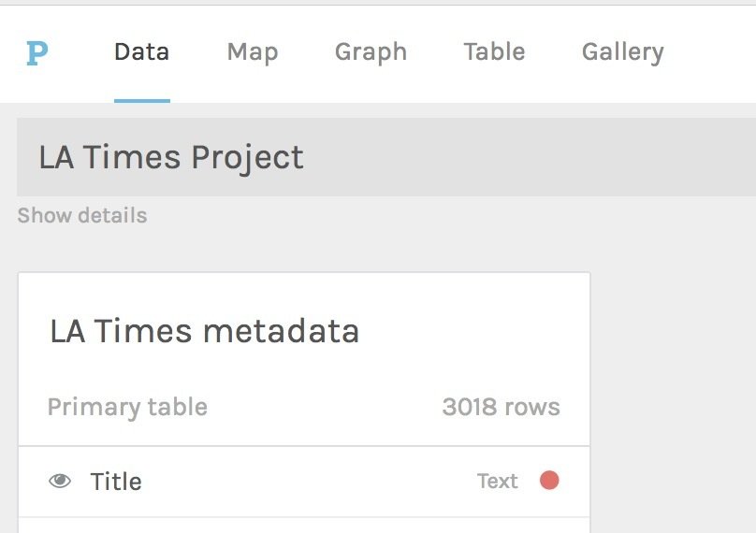Switch to the Data tab
756x533 pixels.
coord(141,52)
